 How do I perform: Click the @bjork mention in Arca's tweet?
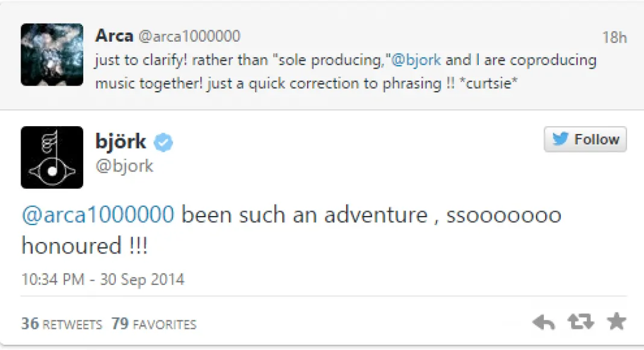pos(417,60)
